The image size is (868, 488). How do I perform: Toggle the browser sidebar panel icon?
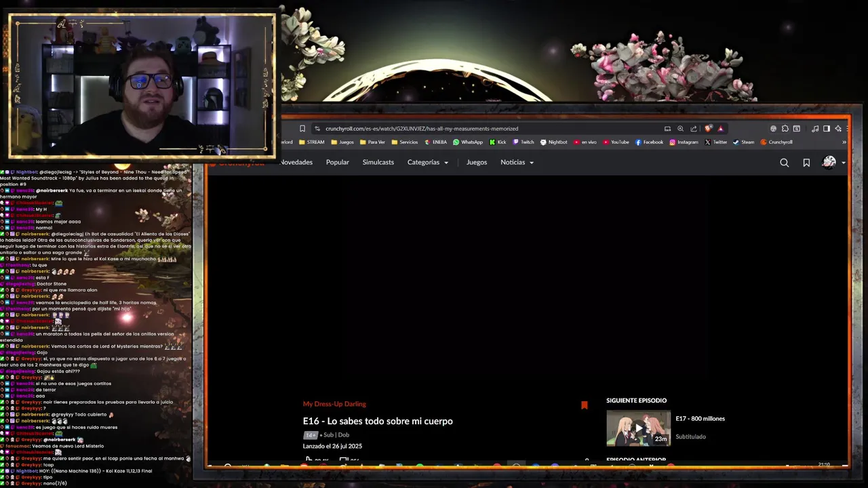click(827, 129)
